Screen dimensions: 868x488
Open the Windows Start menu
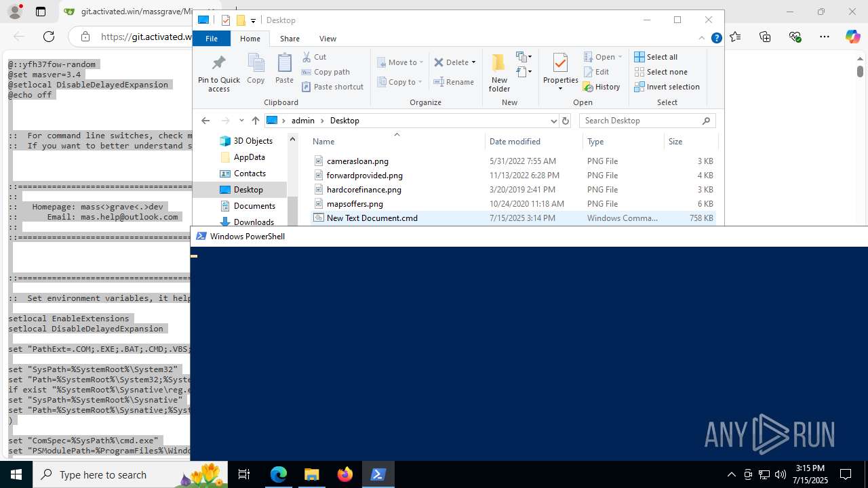point(16,474)
